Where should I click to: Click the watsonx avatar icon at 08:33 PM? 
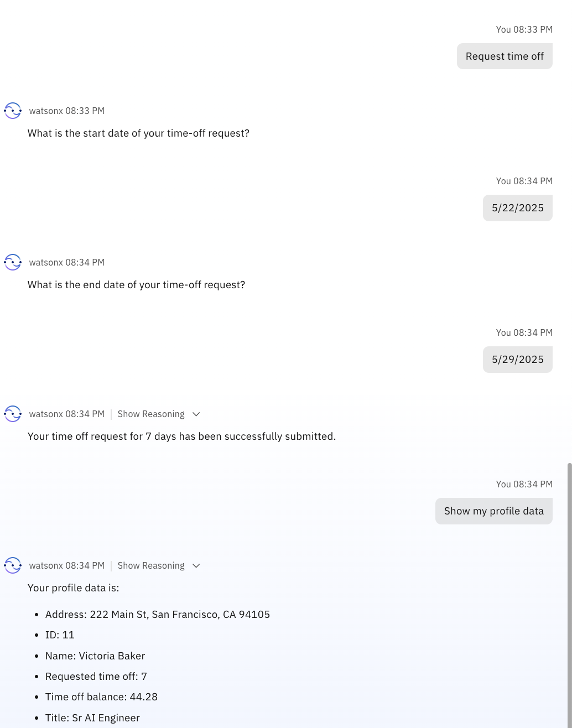point(13,111)
